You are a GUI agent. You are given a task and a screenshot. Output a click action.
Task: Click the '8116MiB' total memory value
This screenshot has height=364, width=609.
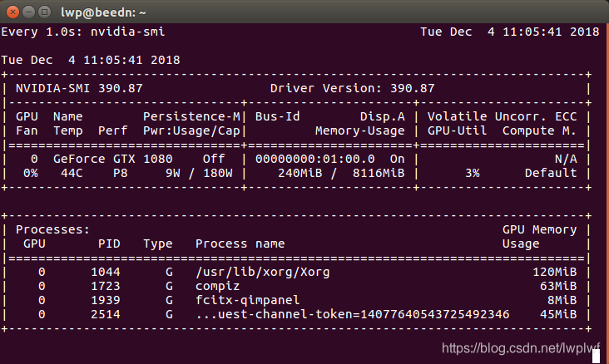(x=379, y=173)
